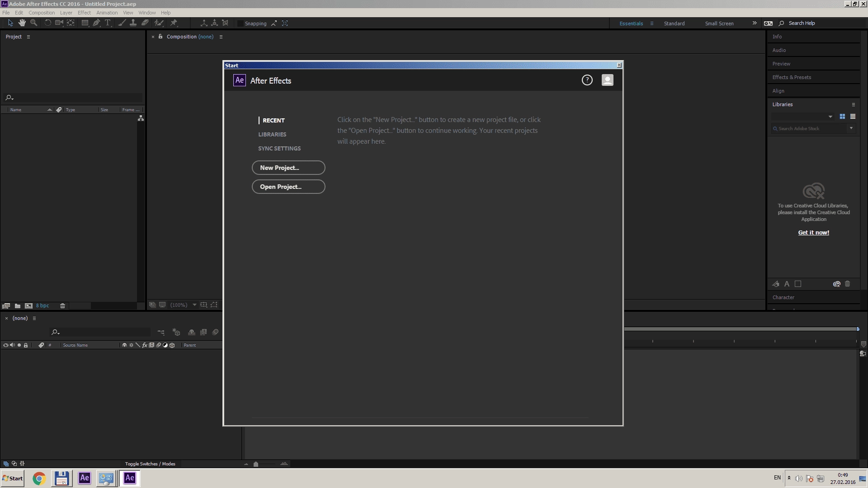
Task: Toggle the composition viewer lock icon
Action: tap(160, 37)
